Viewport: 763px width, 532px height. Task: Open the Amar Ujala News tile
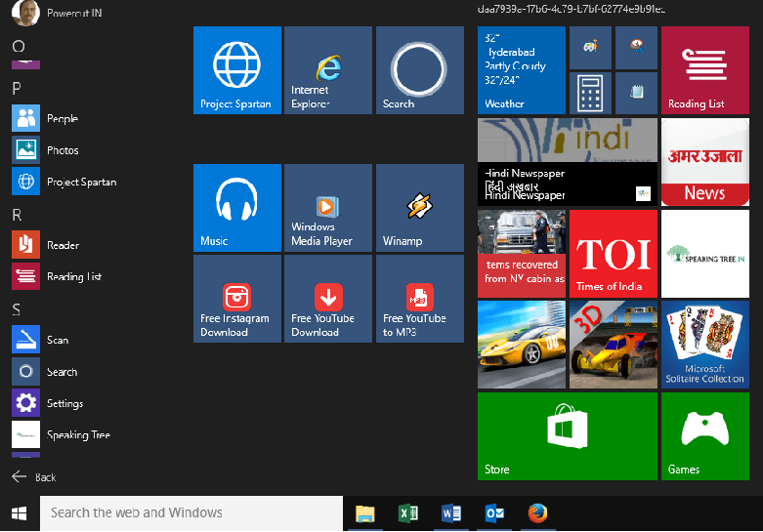(x=705, y=162)
